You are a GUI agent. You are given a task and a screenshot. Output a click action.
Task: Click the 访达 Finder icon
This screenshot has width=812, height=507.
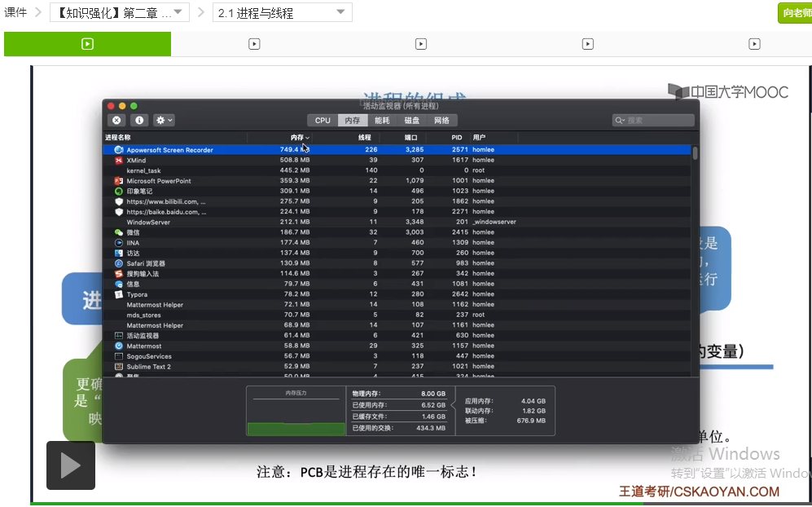119,253
